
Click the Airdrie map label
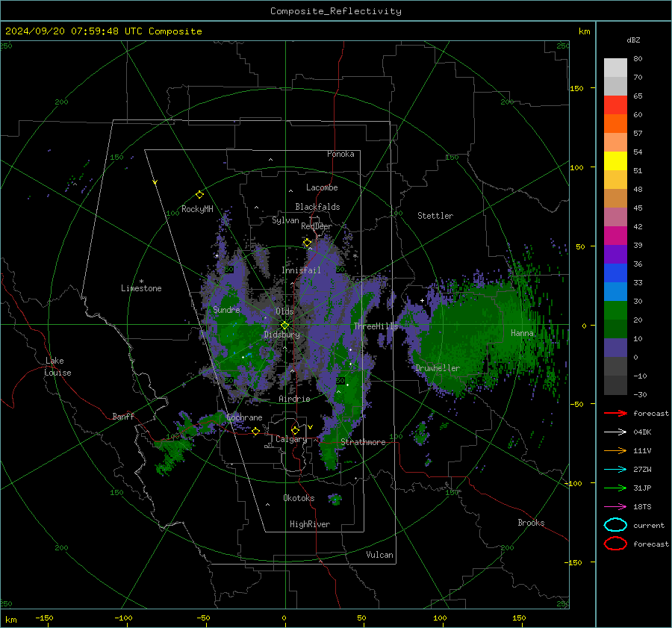(x=294, y=399)
